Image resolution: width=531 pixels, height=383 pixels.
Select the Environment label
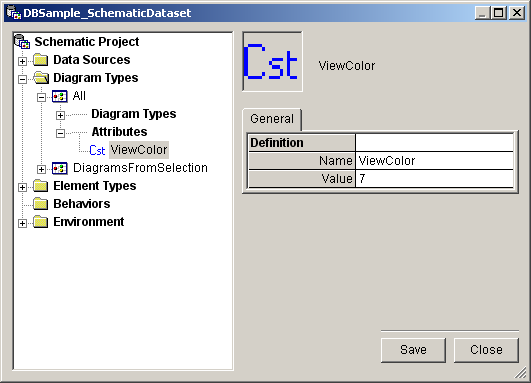pyautogui.click(x=89, y=222)
